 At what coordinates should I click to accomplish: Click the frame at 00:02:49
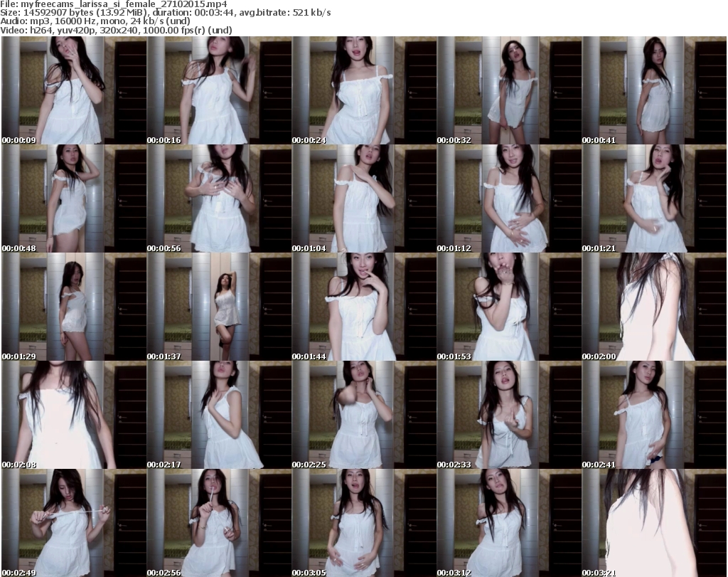(73, 523)
